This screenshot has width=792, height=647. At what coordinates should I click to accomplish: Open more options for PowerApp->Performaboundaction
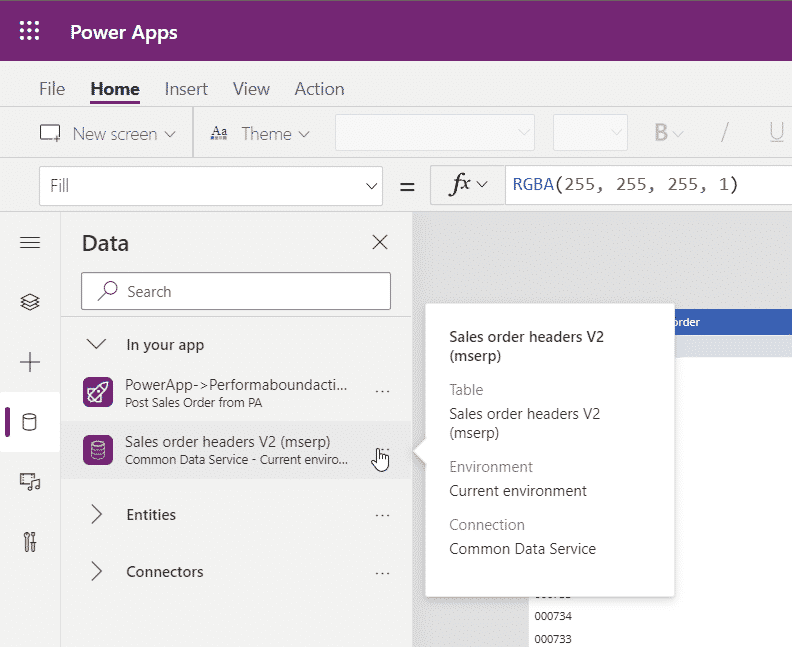pyautogui.click(x=382, y=391)
